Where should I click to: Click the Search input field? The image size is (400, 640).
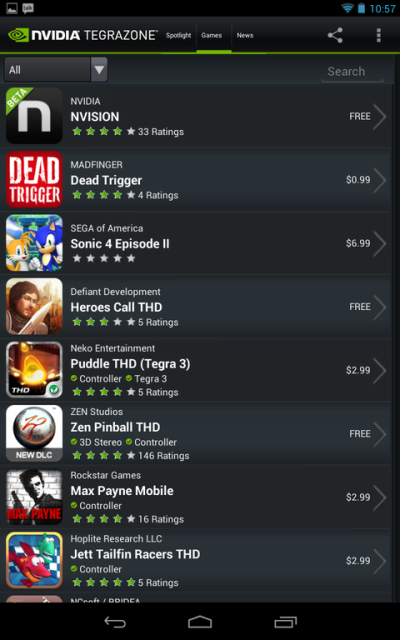pyautogui.click(x=353, y=71)
